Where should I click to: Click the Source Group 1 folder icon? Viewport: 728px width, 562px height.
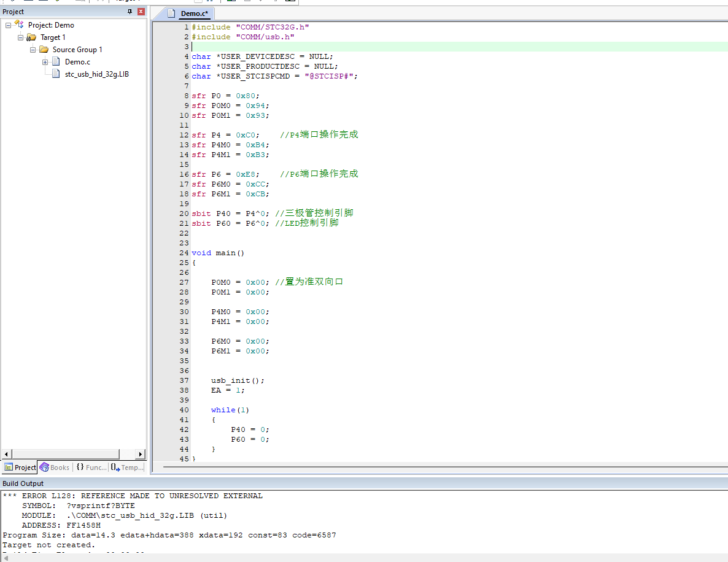(x=44, y=49)
